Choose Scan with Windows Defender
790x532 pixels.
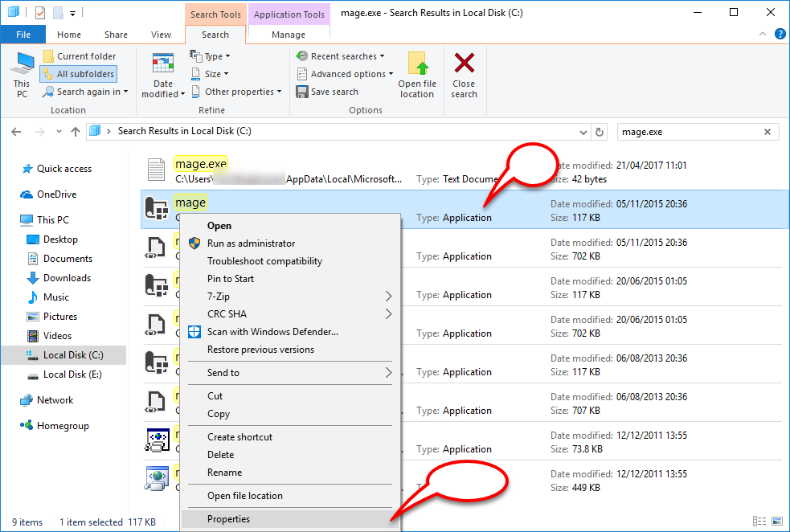(290, 331)
